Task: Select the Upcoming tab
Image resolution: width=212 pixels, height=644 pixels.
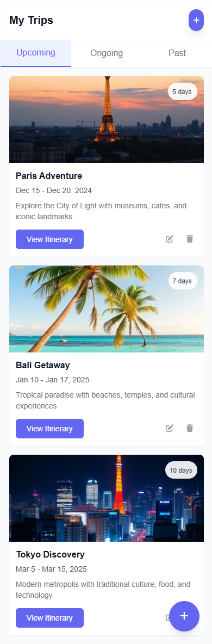Action: coord(36,53)
